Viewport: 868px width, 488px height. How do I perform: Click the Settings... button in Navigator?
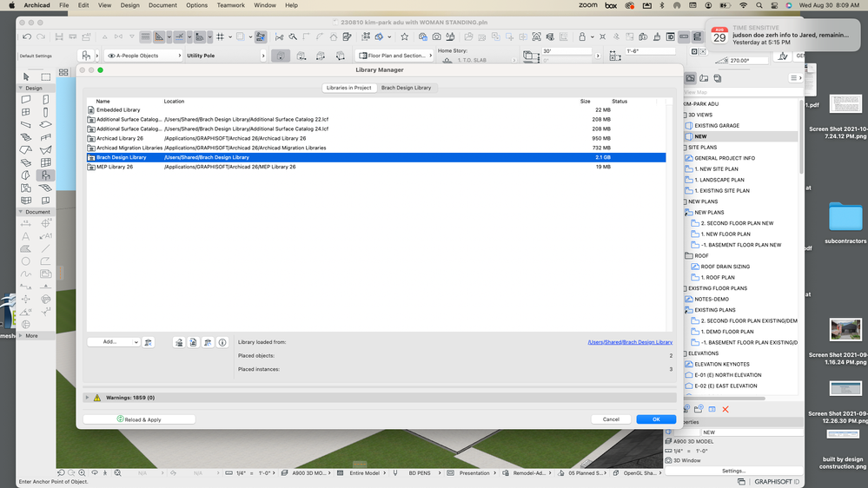[733, 471]
